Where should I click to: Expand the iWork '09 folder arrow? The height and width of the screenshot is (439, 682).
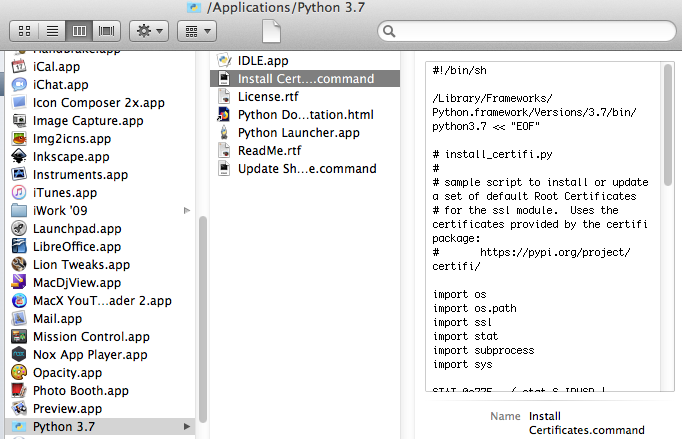[187, 211]
